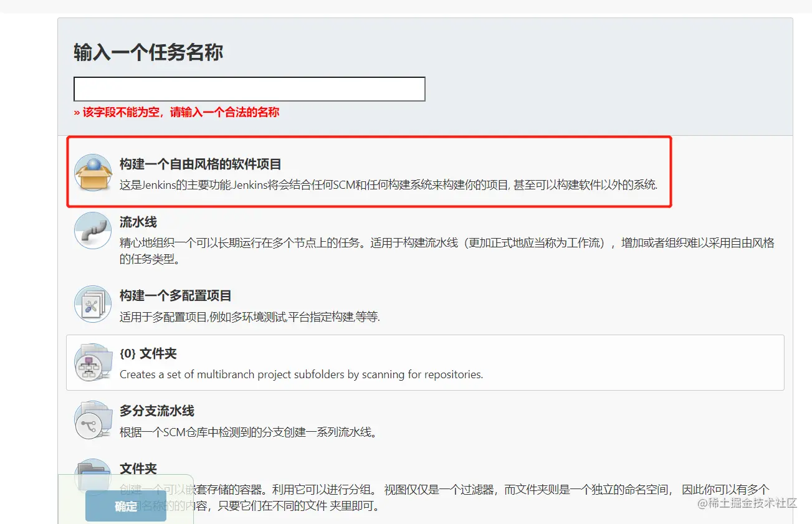Click the SCM仓库 branch detection description
The height and width of the screenshot is (524, 812).
click(249, 432)
